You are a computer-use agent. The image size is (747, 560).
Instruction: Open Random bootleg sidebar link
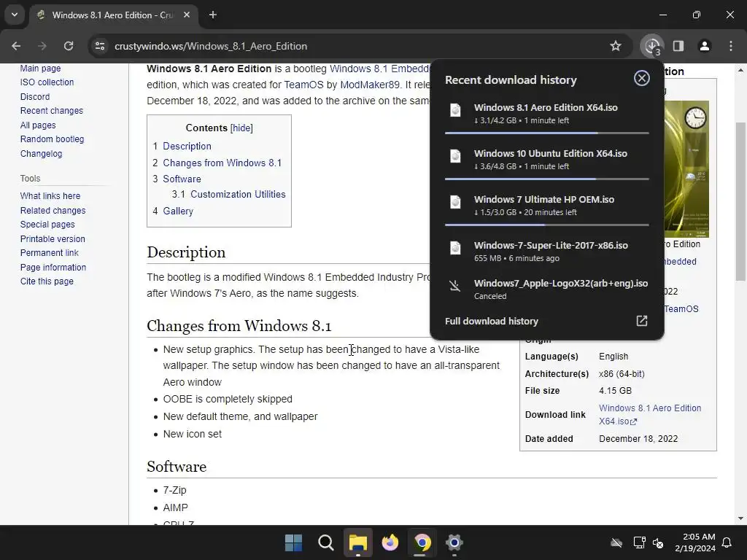pos(52,139)
